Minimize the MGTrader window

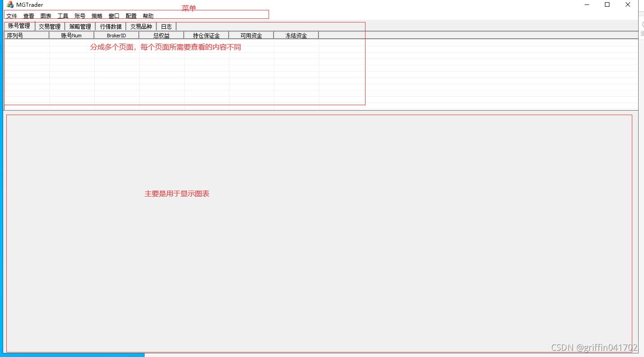587,4
